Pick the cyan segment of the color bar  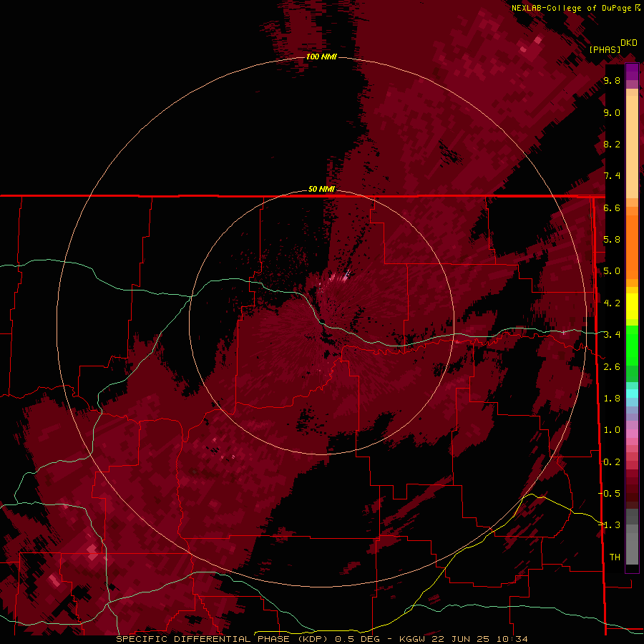(x=632, y=394)
